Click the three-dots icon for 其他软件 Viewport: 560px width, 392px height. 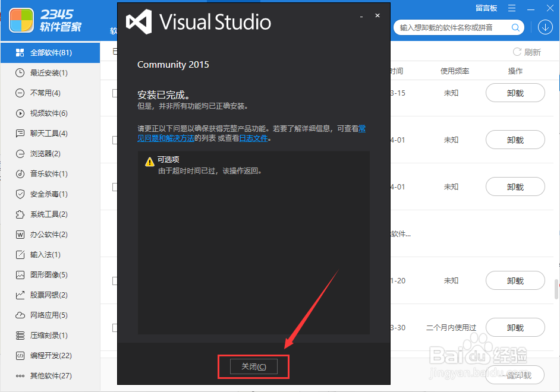[20, 376]
